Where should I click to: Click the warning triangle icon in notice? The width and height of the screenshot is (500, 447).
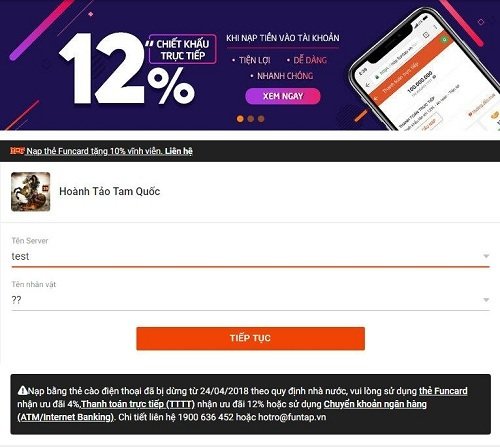(22, 390)
